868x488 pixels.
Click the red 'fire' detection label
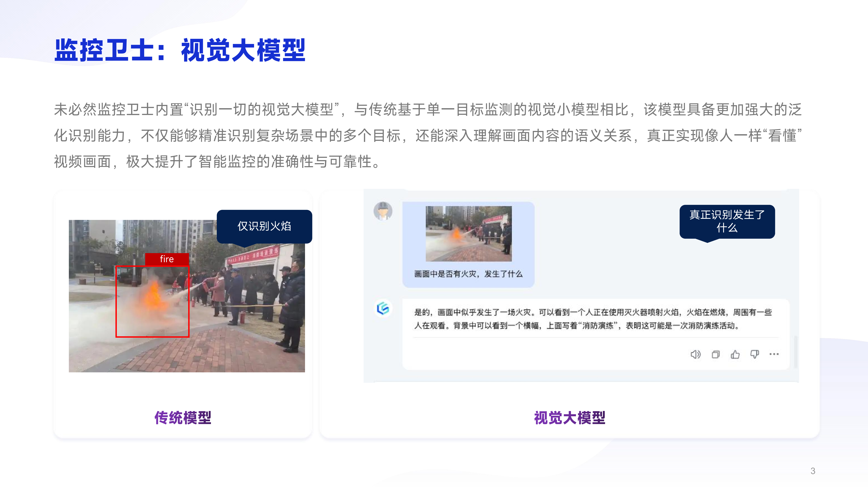167,259
